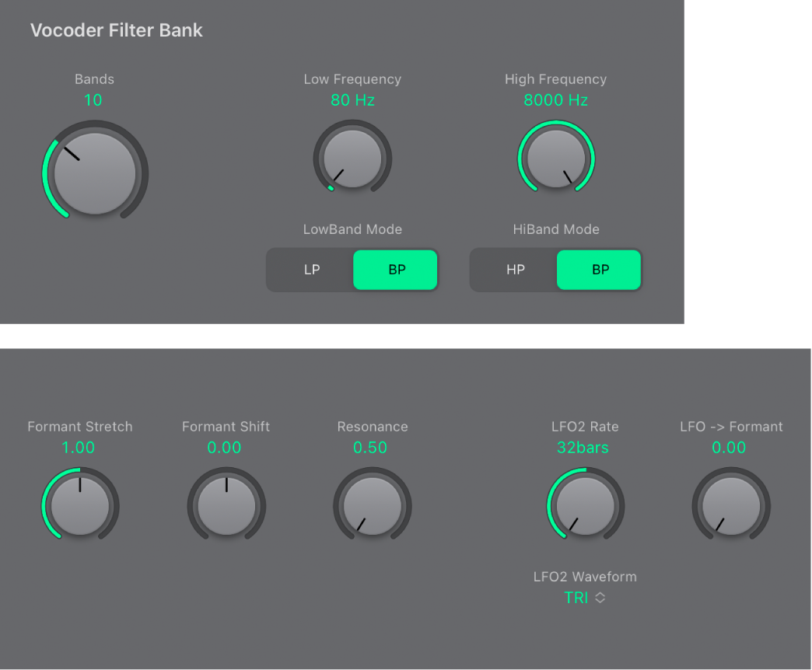
Task: Click the Formant Stretch 1.00 value
Action: 80,448
